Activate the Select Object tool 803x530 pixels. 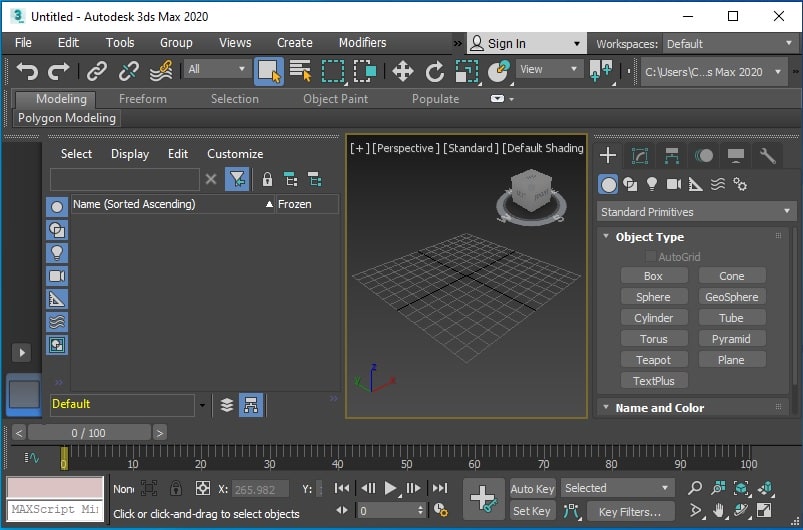tap(269, 71)
